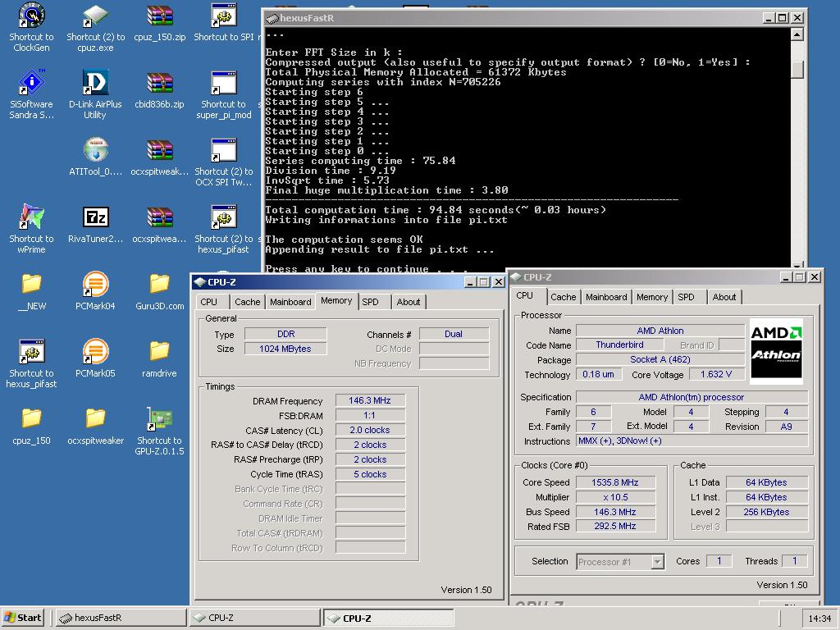This screenshot has width=840, height=630.
Task: Open About tab in right CPU-Z window
Action: pyautogui.click(x=724, y=297)
